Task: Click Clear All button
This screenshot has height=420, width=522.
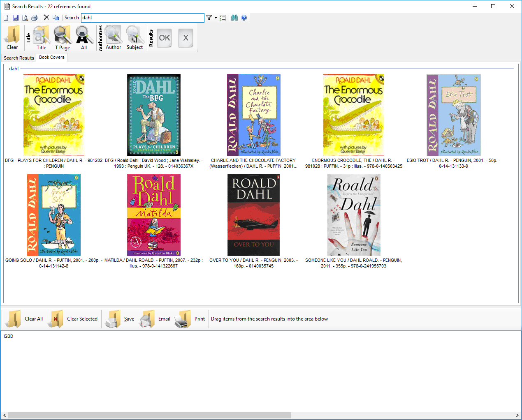Action: [x=24, y=319]
